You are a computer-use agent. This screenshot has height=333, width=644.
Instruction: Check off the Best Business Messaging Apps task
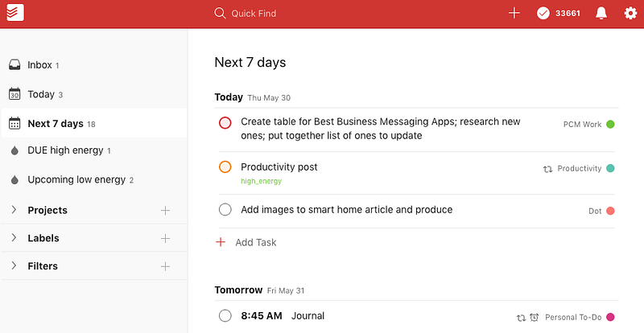225,122
